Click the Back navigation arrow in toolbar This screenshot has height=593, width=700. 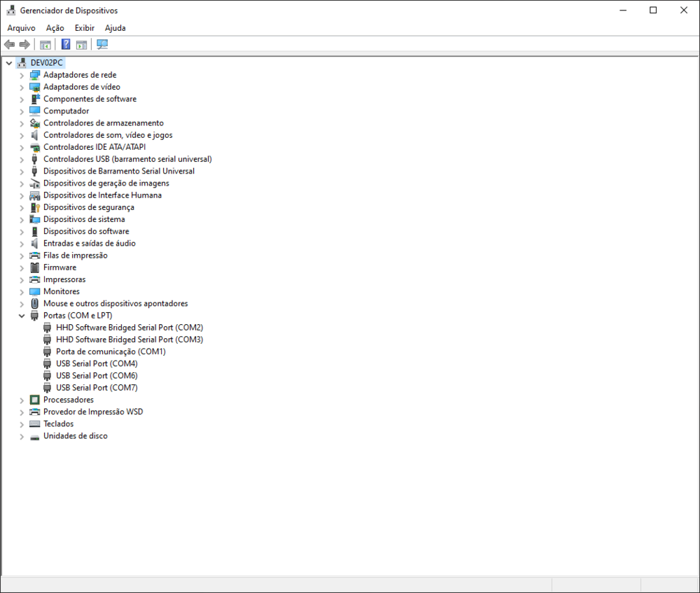click(9, 43)
